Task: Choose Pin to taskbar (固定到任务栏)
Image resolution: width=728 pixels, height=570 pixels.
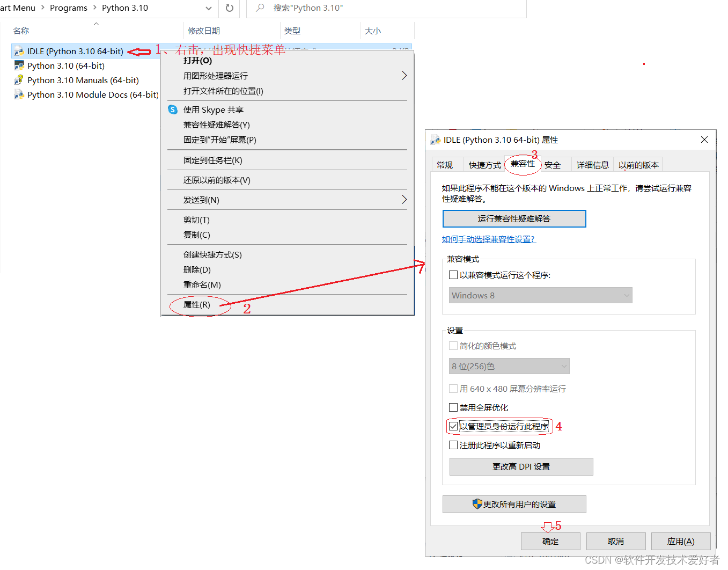Action: (213, 160)
